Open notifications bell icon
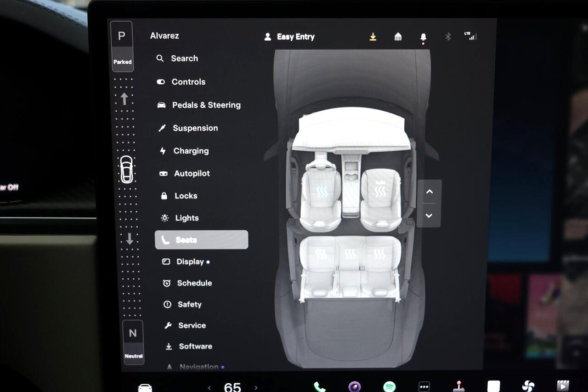 click(x=423, y=37)
